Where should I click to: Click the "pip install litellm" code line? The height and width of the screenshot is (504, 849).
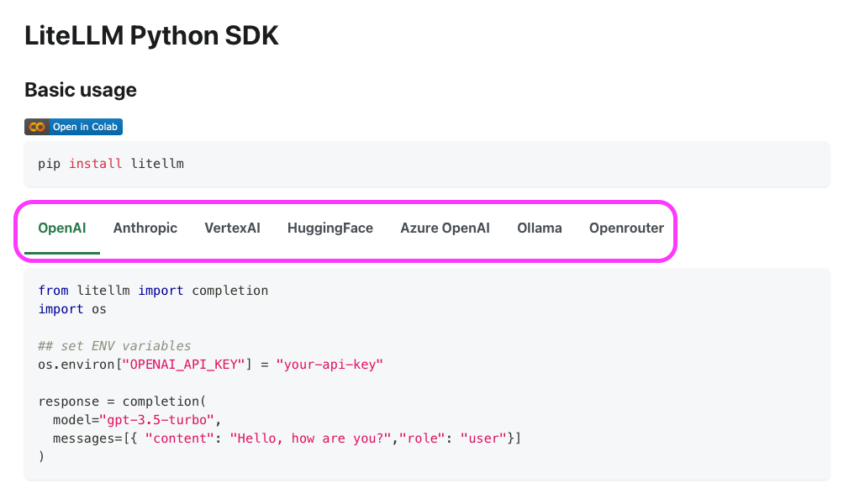(x=111, y=164)
